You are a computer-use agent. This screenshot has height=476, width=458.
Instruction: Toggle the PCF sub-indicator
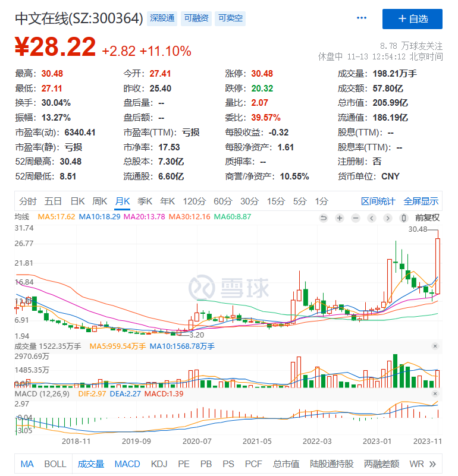pos(253,464)
